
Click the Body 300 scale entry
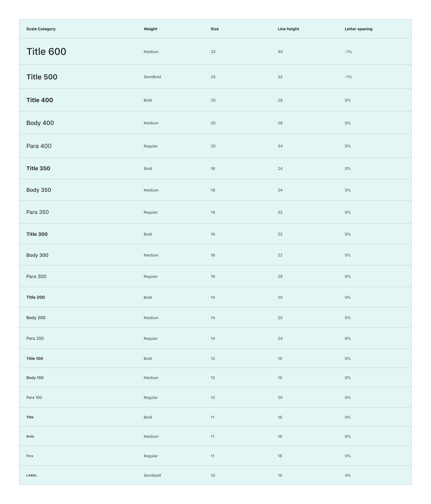(x=37, y=255)
